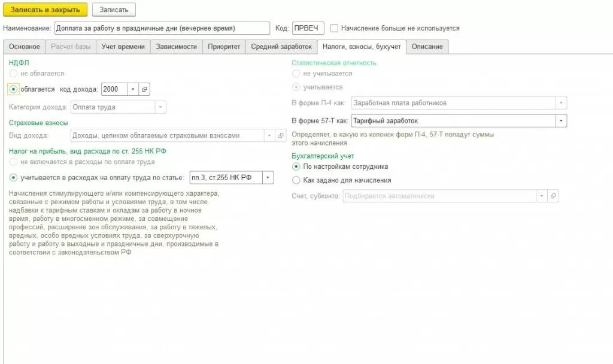Image resolution: width=613 pixels, height=364 pixels.
Task: Expand 'Вид дохода' dropdown arrow
Action: pos(269,135)
